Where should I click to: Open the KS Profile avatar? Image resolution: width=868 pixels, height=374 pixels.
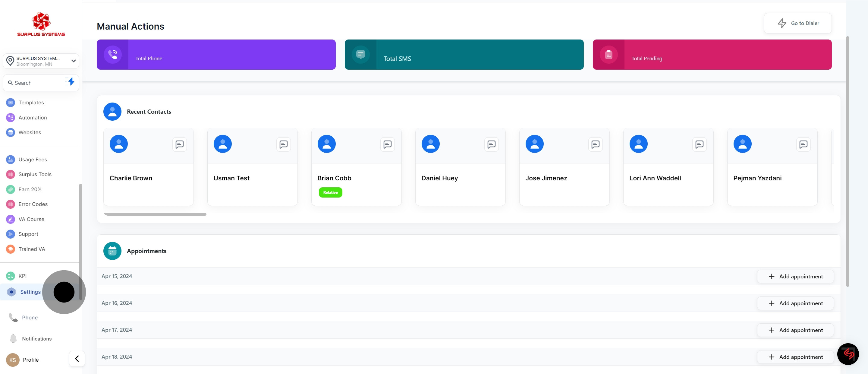pos(12,360)
